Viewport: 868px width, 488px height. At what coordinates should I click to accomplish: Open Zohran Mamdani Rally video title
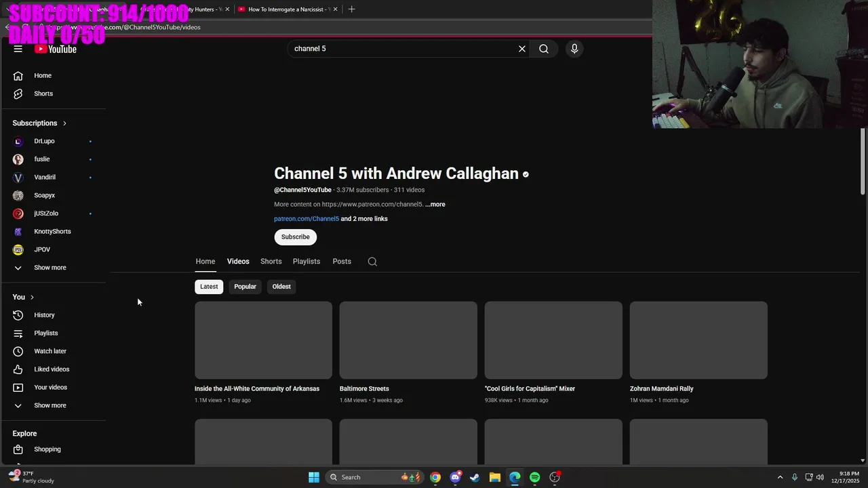(x=662, y=389)
